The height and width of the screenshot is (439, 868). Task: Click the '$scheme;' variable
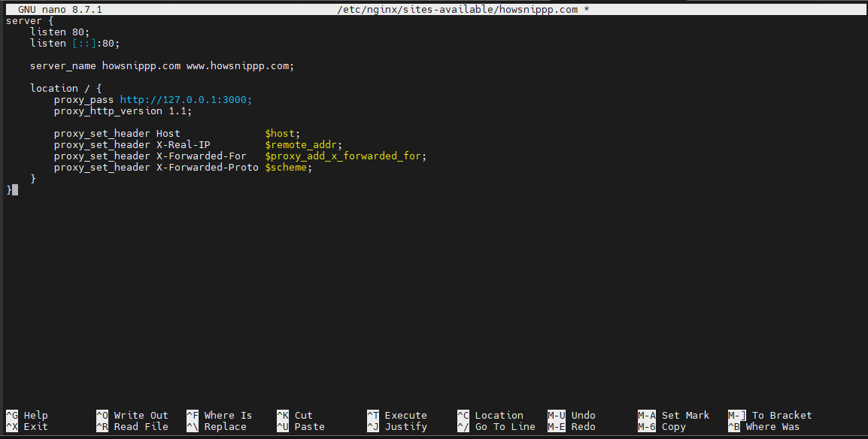point(288,168)
